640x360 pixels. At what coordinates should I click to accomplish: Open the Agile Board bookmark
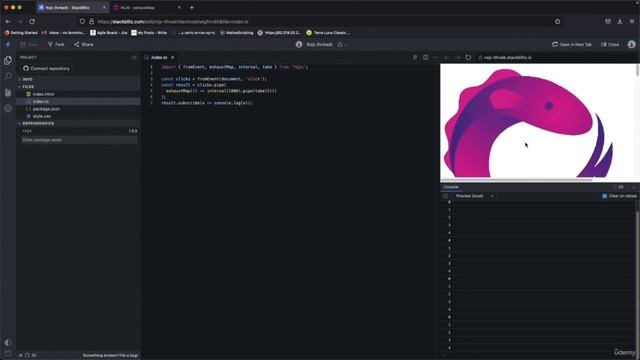tap(109, 33)
